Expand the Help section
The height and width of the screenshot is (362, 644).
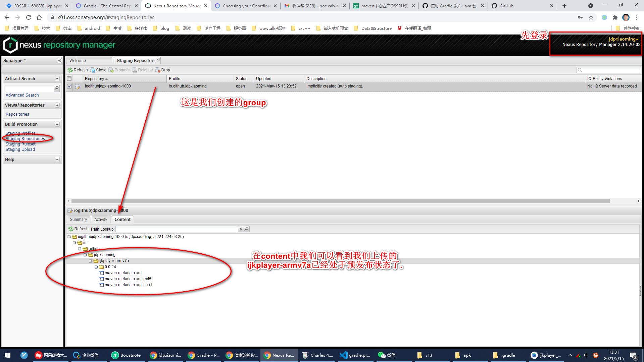(57, 159)
